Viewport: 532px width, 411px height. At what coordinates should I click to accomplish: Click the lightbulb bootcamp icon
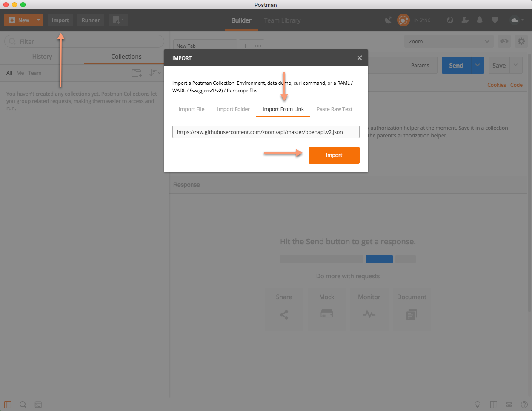coord(478,405)
